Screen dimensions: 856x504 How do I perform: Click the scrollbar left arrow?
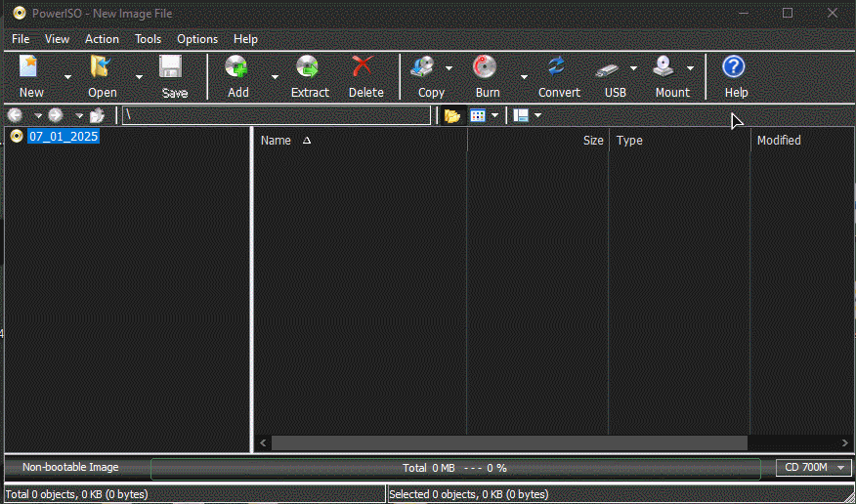coord(263,442)
